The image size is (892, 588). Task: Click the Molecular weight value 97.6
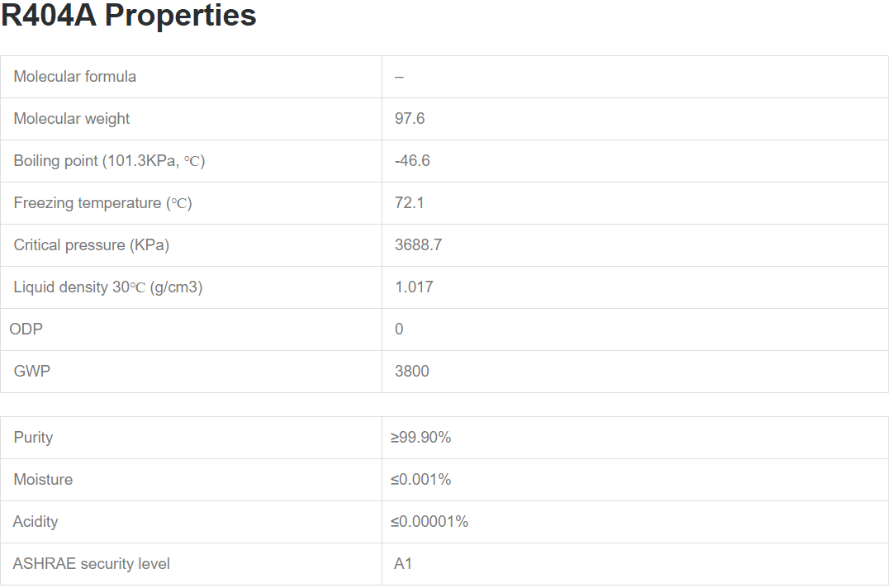(410, 119)
